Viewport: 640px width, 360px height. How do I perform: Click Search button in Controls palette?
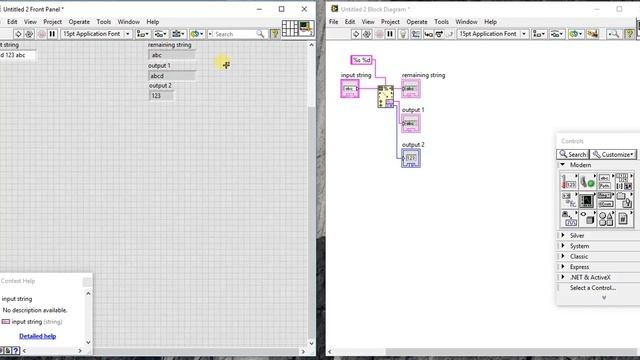573,154
